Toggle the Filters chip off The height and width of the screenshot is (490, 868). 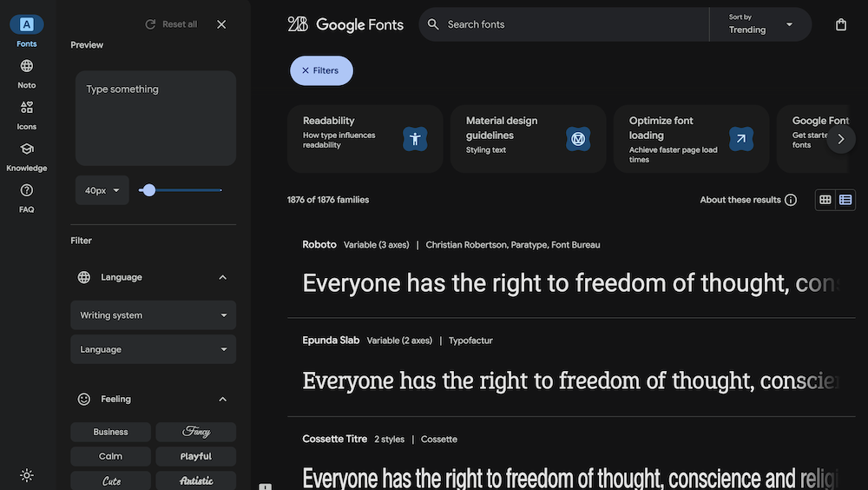pyautogui.click(x=321, y=70)
